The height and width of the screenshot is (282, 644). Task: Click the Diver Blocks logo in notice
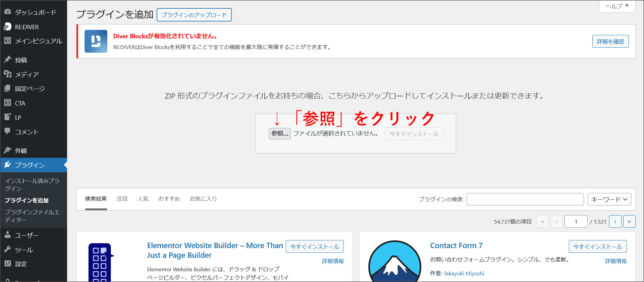(96, 41)
